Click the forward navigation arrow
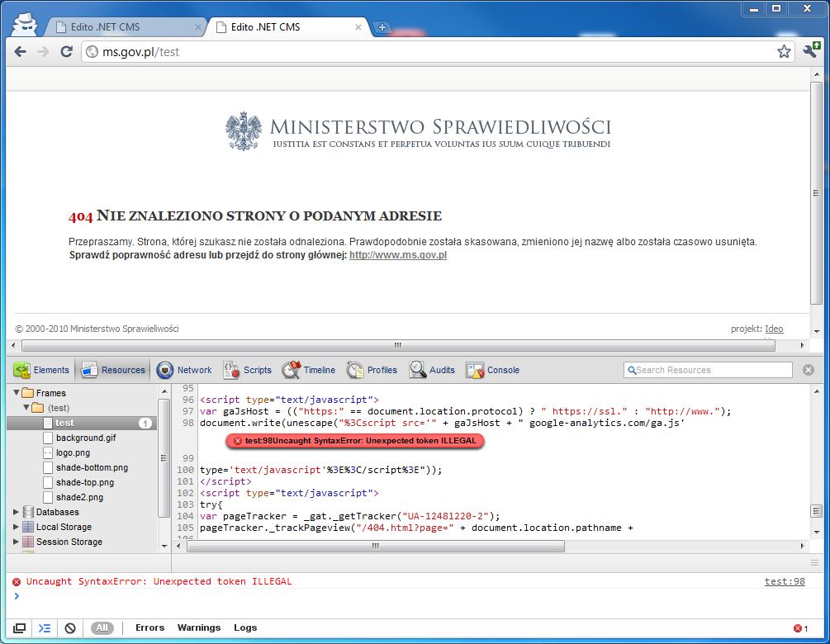 pos(44,51)
